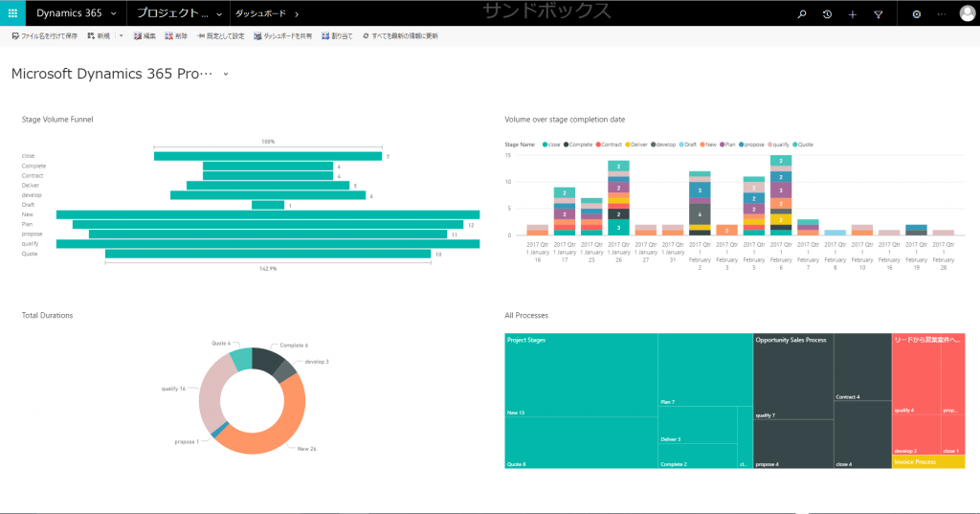Click the 割り当て assign button

tap(337, 36)
